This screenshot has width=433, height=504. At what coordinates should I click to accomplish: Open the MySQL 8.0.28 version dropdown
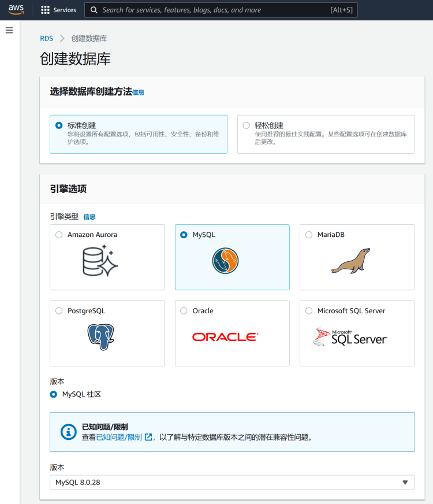pyautogui.click(x=232, y=482)
